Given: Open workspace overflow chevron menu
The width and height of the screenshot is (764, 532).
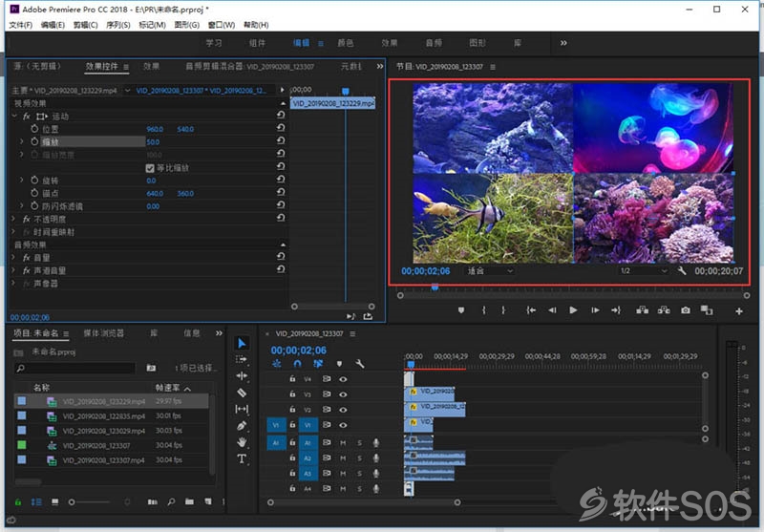Looking at the screenshot, I should (x=563, y=43).
